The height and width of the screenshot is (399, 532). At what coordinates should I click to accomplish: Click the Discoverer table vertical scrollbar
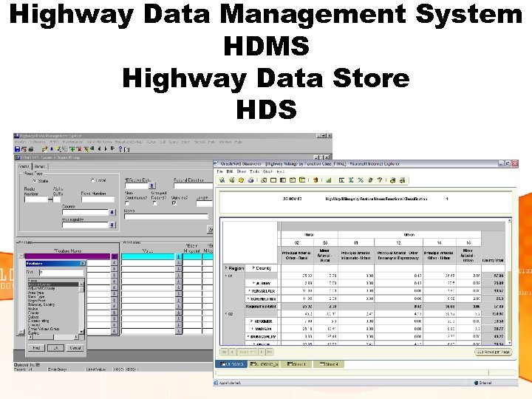tap(509, 282)
